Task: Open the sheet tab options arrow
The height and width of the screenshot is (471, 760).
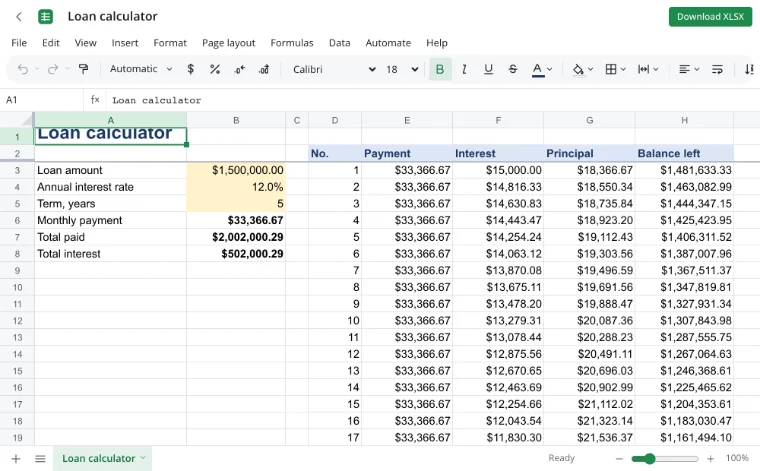Action: pyautogui.click(x=143, y=457)
